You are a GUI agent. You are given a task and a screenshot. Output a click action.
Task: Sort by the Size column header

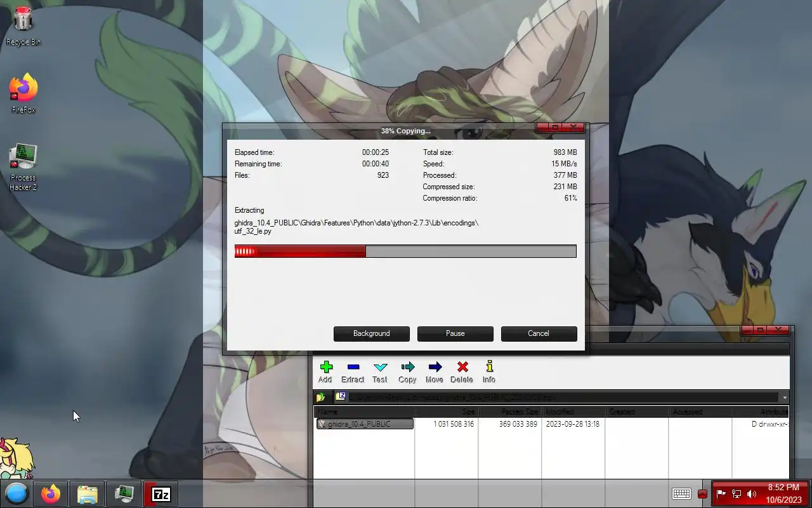click(x=447, y=412)
